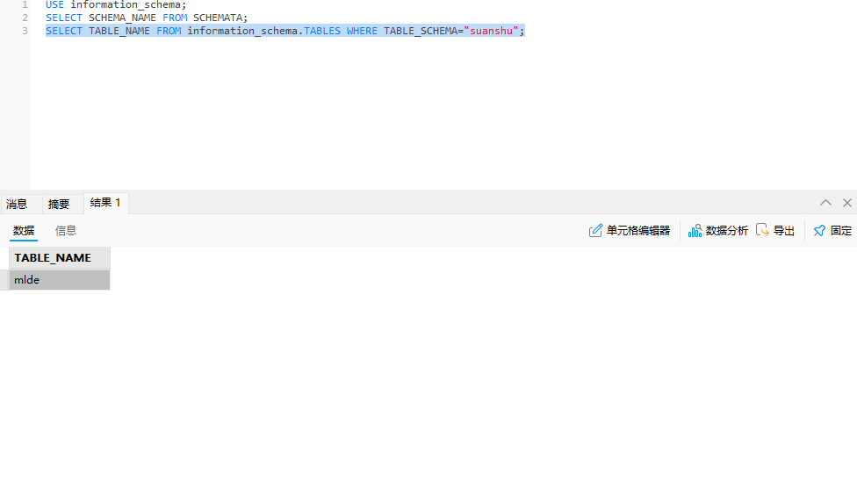Click line number 3 in the gutter

point(25,31)
